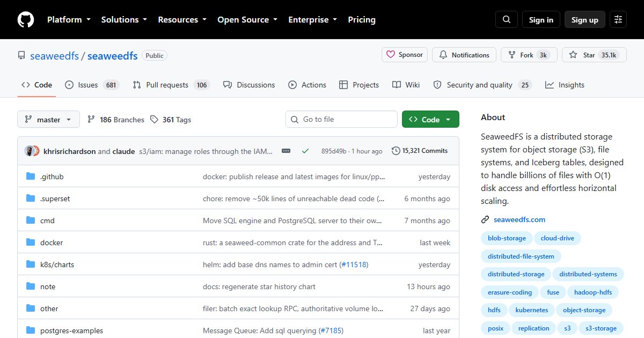
Task: Click the green check status icon
Action: [305, 151]
